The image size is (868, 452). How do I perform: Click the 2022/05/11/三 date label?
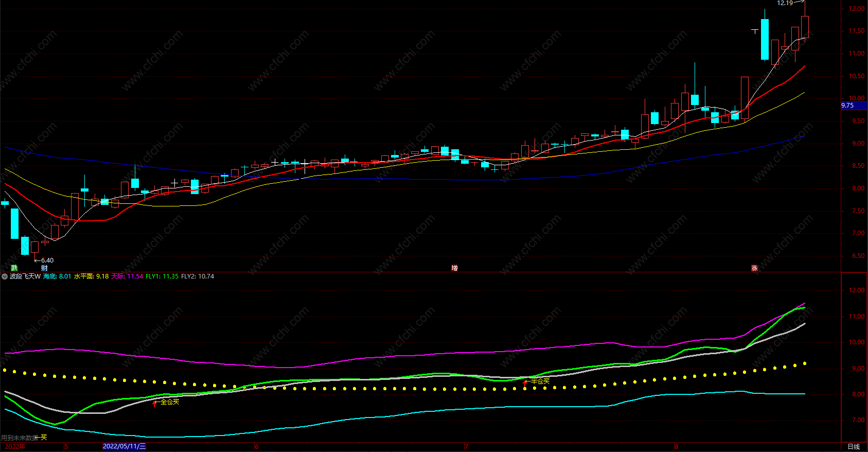click(124, 446)
